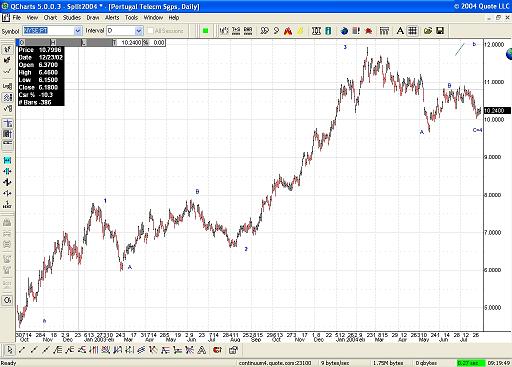Viewport: 512px width, 367px height.
Task: Toggle the All Sessions checkbox
Action: [150, 31]
